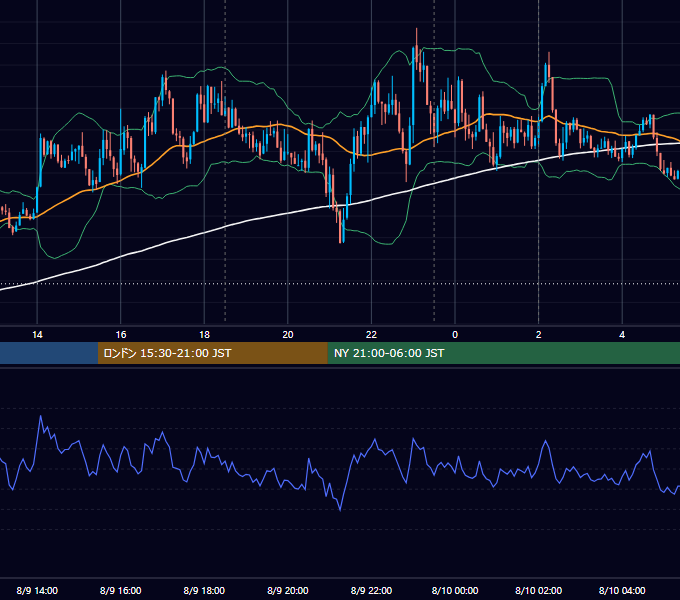Viewport: 680px width, 600px height.
Task: Click the 8/9 22:00 date label
Action: click(x=371, y=590)
